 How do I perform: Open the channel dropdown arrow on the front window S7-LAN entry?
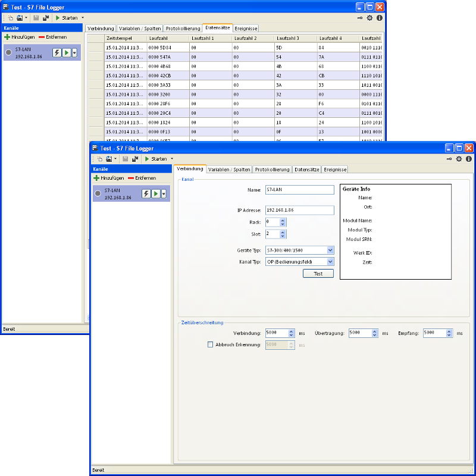tap(164, 194)
